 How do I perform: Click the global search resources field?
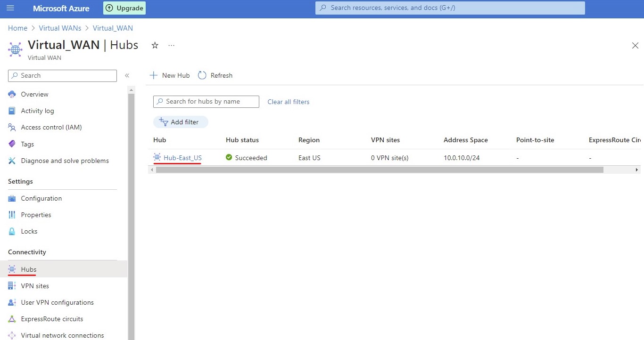coord(450,8)
